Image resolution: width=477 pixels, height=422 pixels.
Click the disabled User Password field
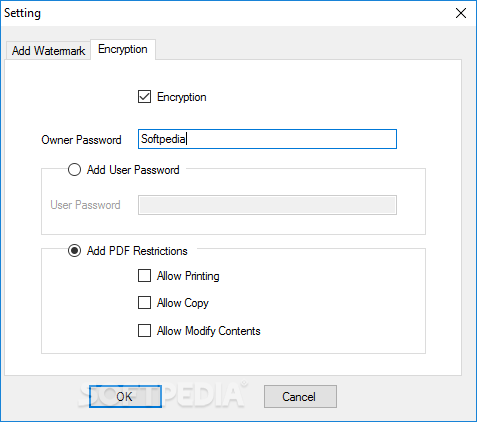point(267,205)
